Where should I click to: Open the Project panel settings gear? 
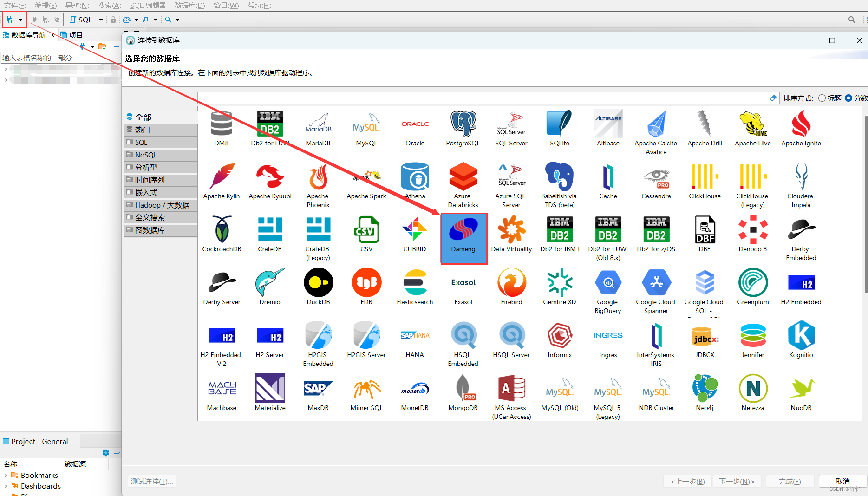tap(106, 453)
